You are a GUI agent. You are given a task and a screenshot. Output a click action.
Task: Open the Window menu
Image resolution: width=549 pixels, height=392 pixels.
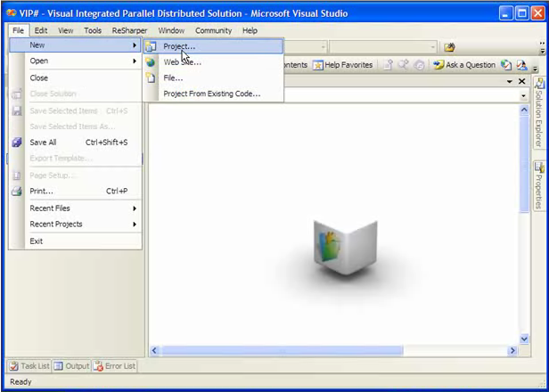pos(171,31)
